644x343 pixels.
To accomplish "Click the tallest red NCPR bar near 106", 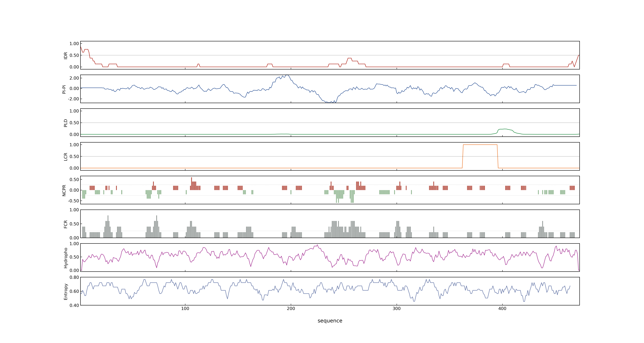I will point(192,183).
